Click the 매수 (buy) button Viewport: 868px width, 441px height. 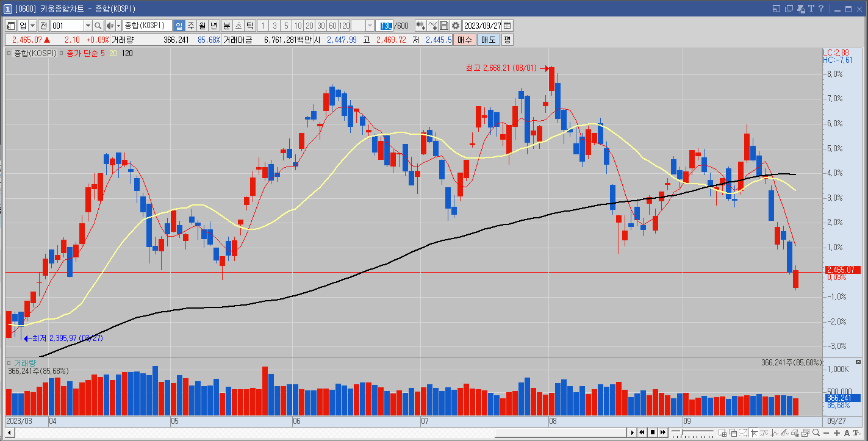tap(465, 39)
